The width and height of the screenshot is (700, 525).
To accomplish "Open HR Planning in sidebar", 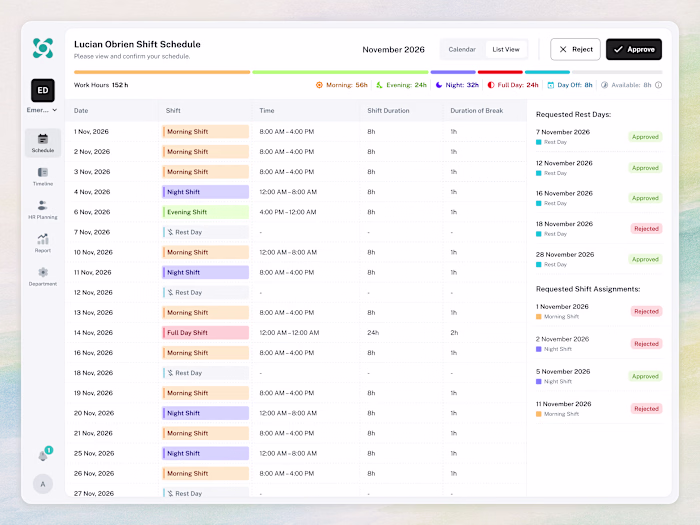I will click(x=43, y=210).
